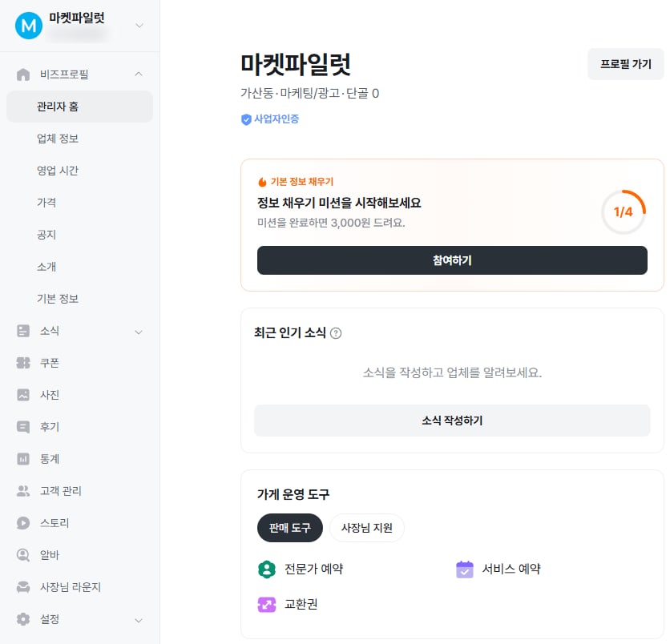670x644 pixels.
Task: Click the 스토리 menu label
Action: tap(54, 523)
